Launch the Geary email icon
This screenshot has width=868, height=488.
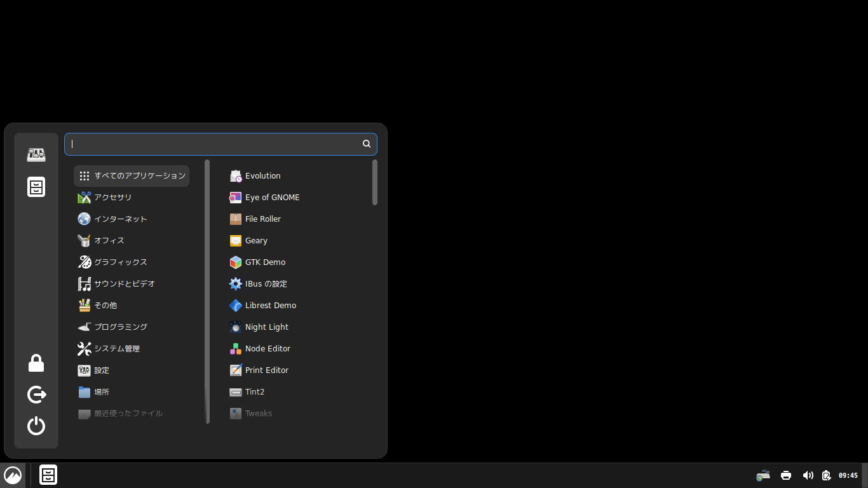(236, 241)
